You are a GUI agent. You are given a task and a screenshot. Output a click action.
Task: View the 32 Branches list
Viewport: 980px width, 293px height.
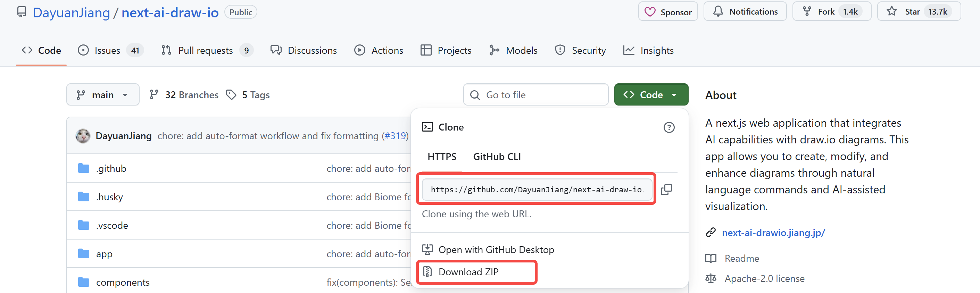[x=184, y=95]
